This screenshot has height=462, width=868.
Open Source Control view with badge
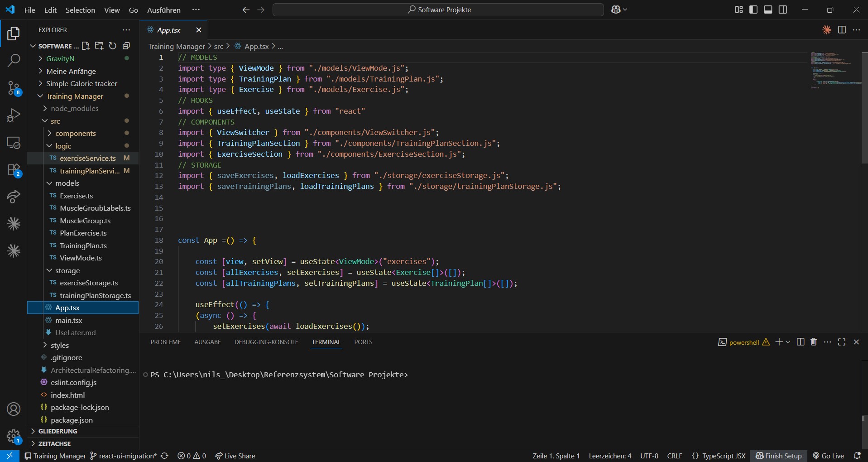click(14, 88)
